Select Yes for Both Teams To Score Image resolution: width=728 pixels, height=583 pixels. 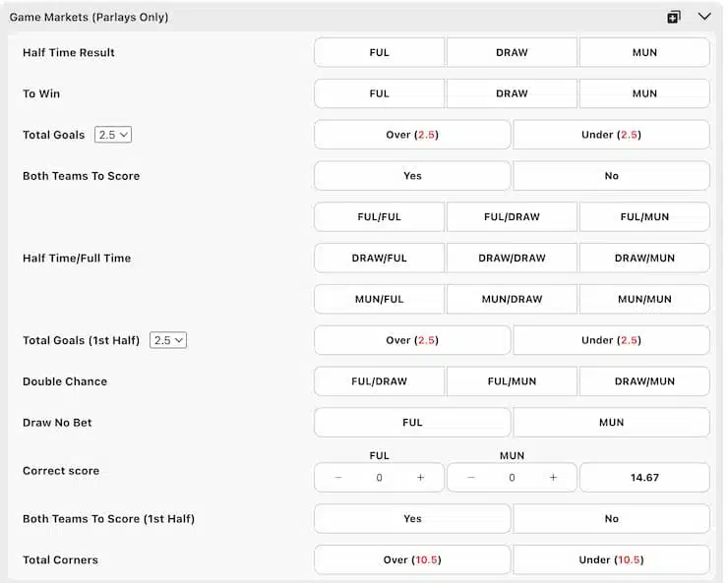click(x=412, y=176)
